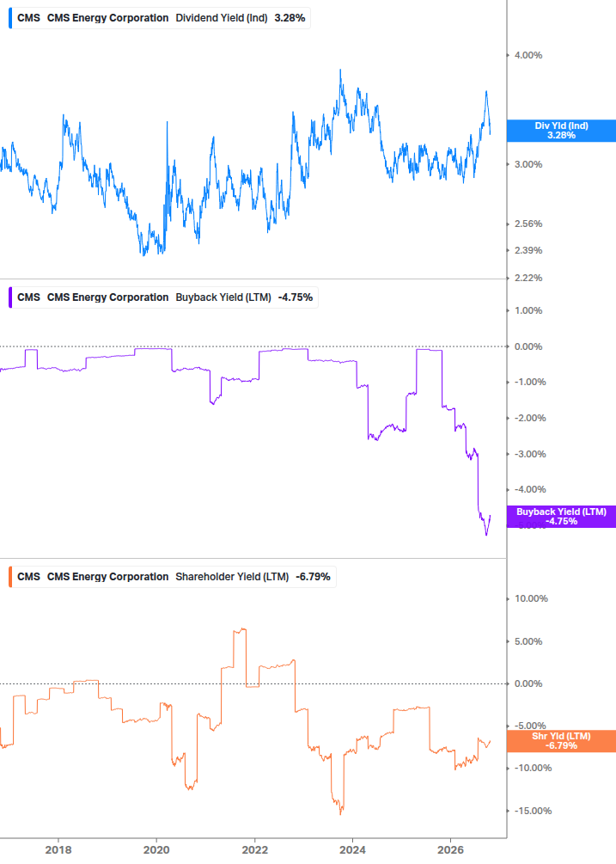Click the purple color bar of Buyback Yield legend

10,297
